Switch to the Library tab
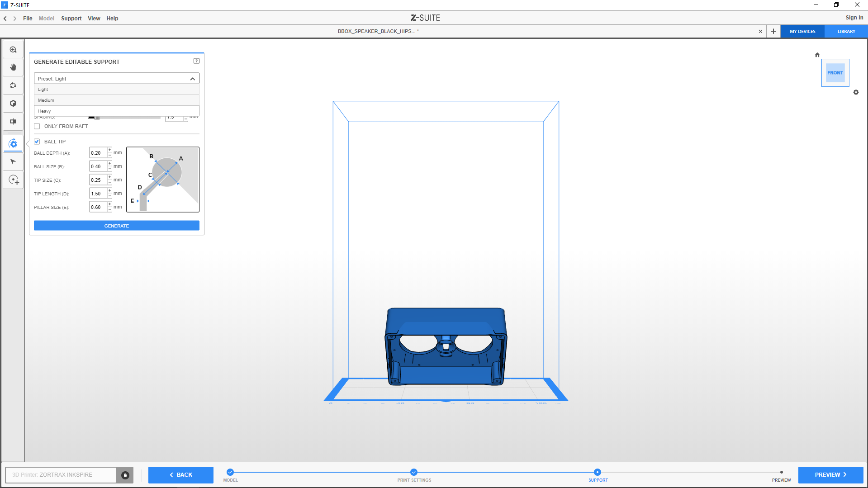868x488 pixels. point(846,32)
